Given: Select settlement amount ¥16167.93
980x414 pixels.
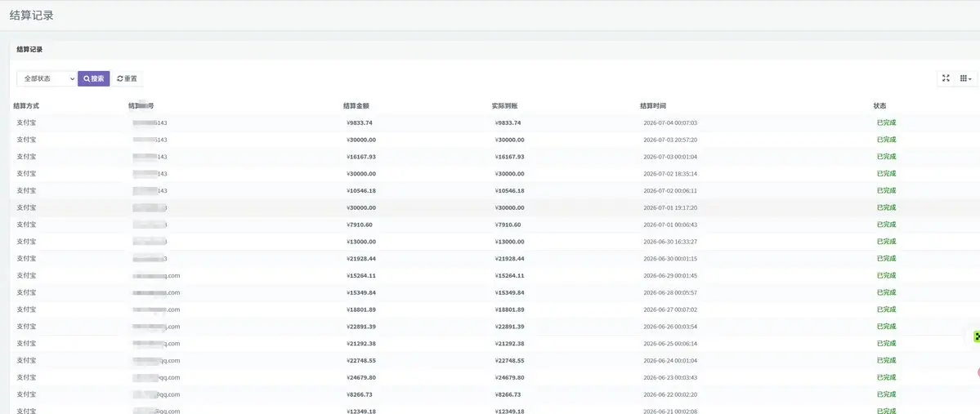Looking at the screenshot, I should pos(361,157).
